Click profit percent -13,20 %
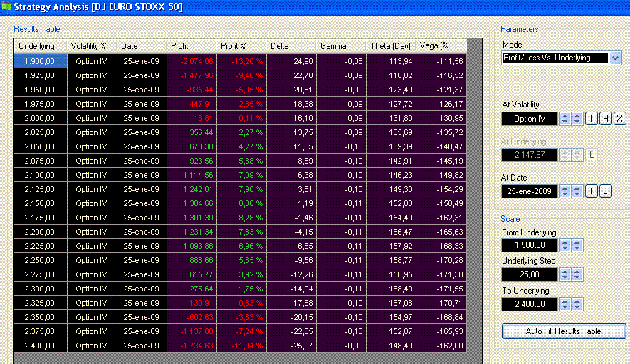630x364 pixels. (x=241, y=61)
